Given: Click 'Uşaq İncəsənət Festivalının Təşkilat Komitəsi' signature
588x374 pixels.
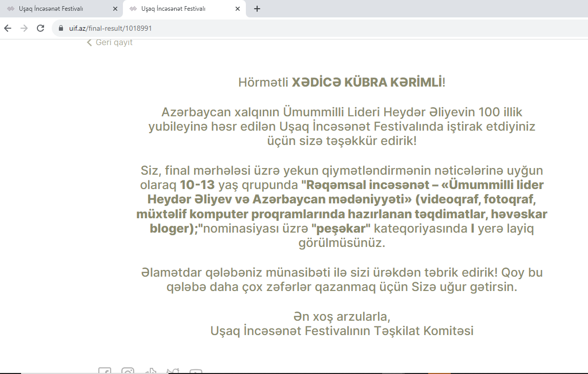Looking at the screenshot, I should [x=342, y=331].
